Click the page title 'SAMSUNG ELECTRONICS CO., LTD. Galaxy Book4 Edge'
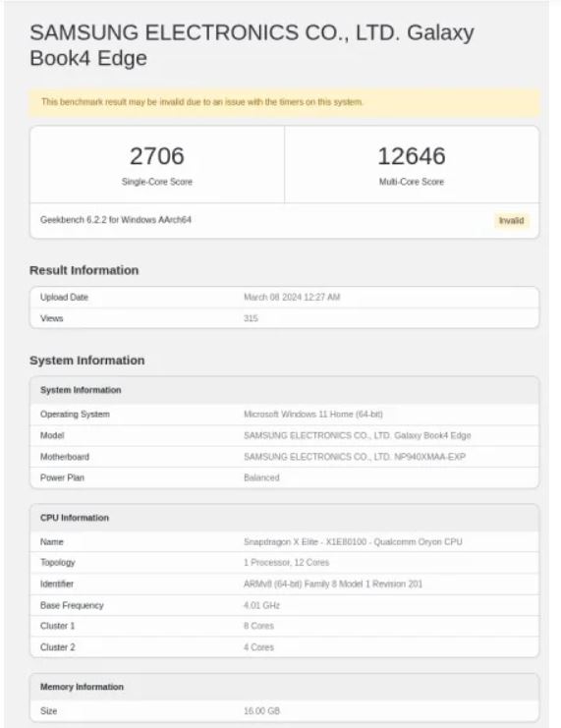This screenshot has height=728, width=561. [x=252, y=45]
